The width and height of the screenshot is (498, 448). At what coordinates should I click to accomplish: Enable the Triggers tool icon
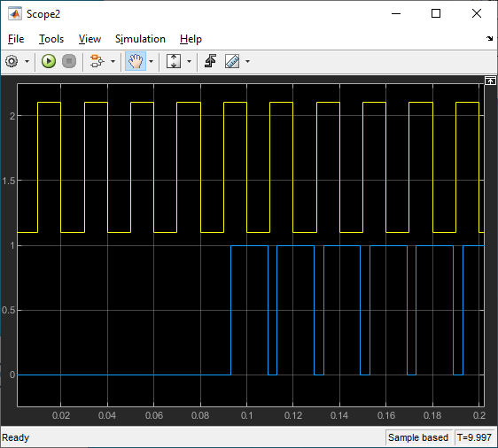pos(211,61)
